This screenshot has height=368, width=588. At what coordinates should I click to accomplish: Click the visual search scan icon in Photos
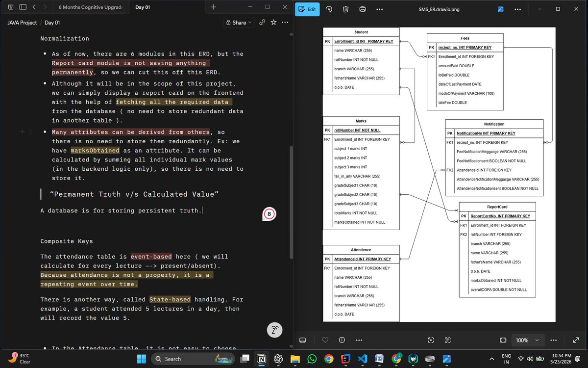pyautogui.click(x=431, y=340)
